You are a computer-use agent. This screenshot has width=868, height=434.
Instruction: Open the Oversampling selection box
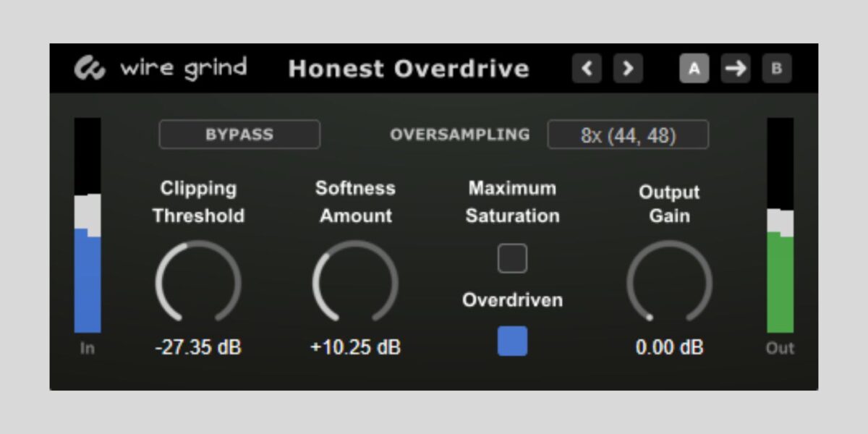click(x=629, y=134)
